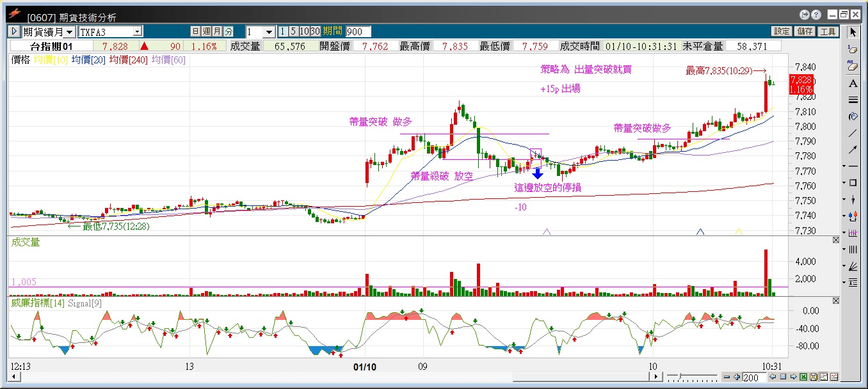The width and height of the screenshot is (868, 389).
Task: Expand the fan lines tool options arrow
Action: [845, 266]
